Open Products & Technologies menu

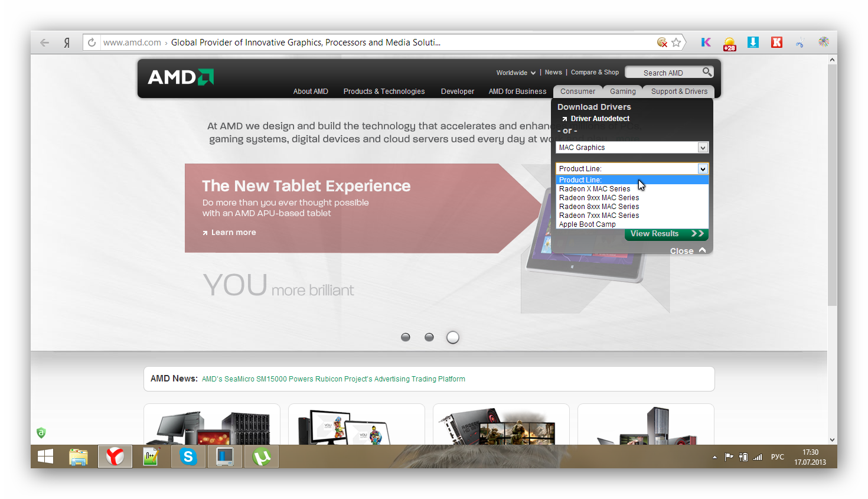coord(384,92)
